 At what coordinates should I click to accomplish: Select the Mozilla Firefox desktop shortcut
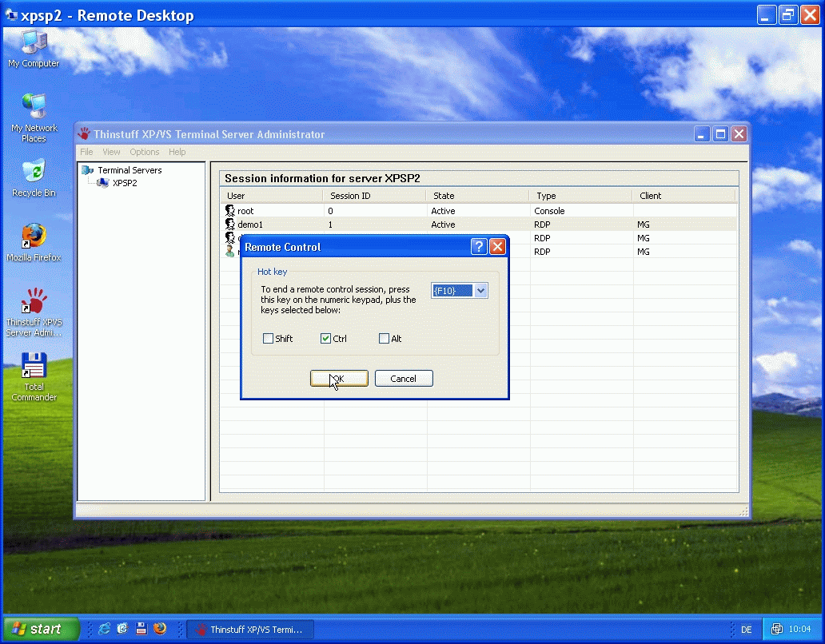click(x=34, y=243)
